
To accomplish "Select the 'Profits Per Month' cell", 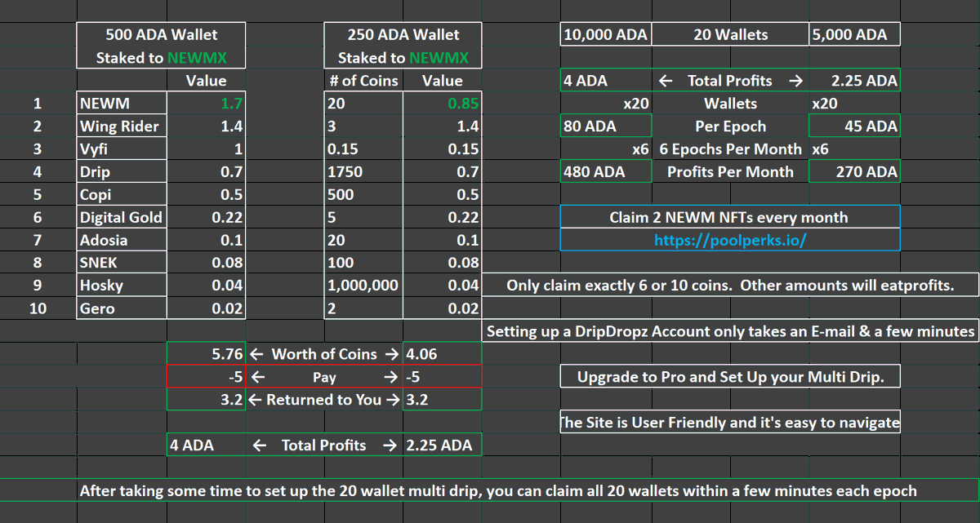I will pyautogui.click(x=730, y=172).
